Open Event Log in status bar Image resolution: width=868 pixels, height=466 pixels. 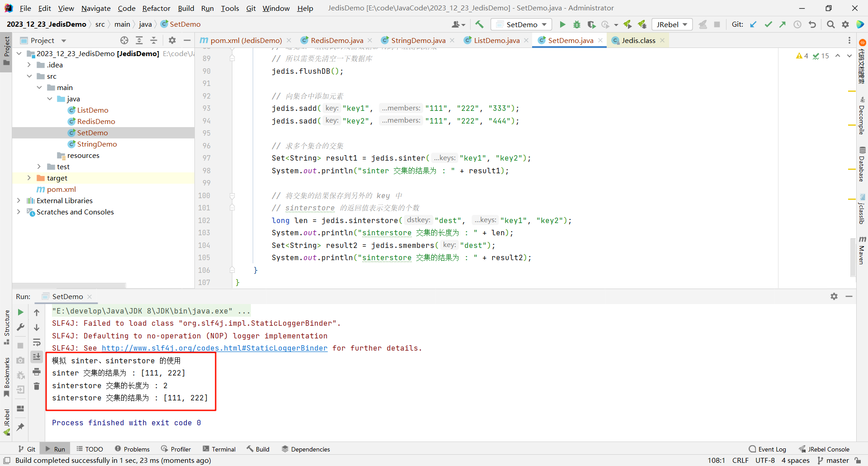(767, 449)
